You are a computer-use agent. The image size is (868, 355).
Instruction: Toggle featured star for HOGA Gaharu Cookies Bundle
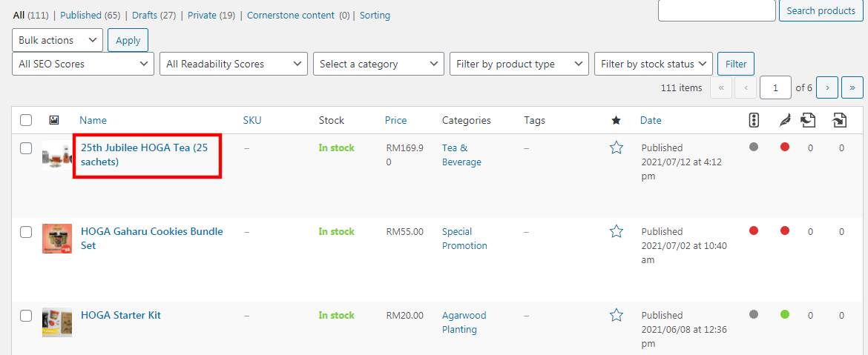pyautogui.click(x=616, y=231)
